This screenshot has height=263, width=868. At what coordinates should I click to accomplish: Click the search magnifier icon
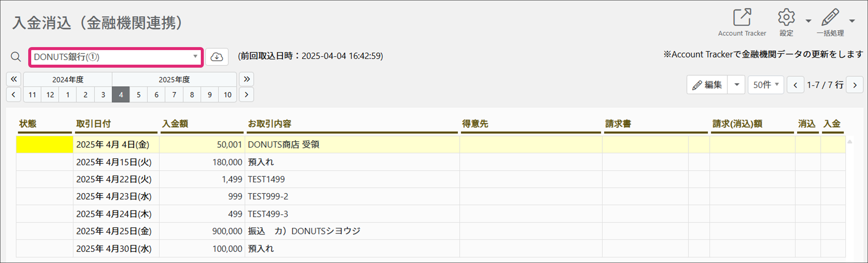click(x=16, y=57)
